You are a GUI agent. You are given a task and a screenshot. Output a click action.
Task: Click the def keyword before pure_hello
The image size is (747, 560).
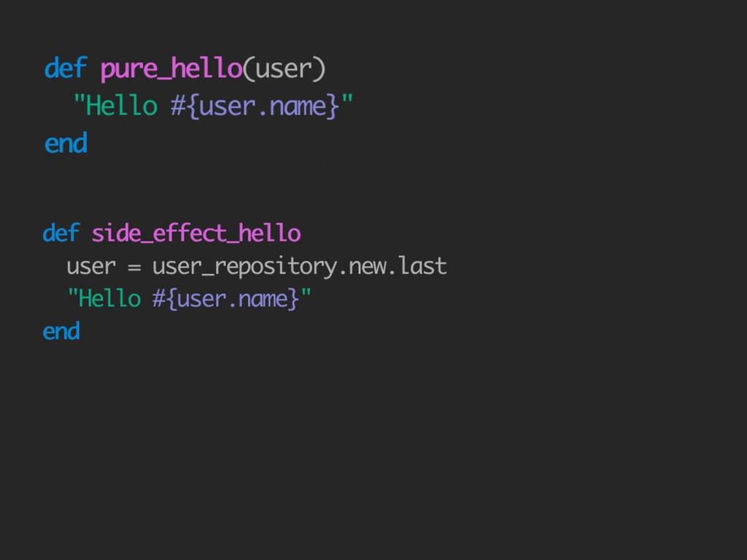(65, 69)
